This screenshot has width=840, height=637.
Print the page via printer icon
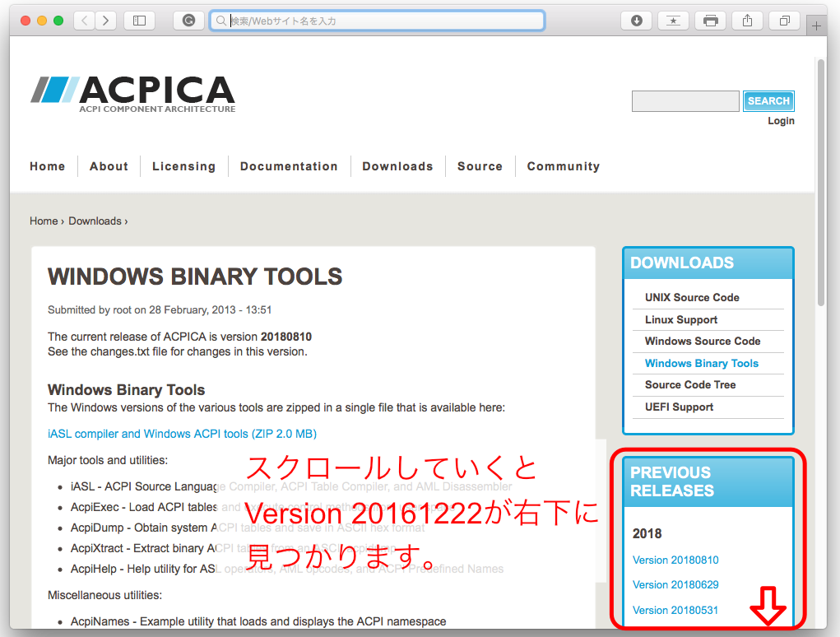710,21
